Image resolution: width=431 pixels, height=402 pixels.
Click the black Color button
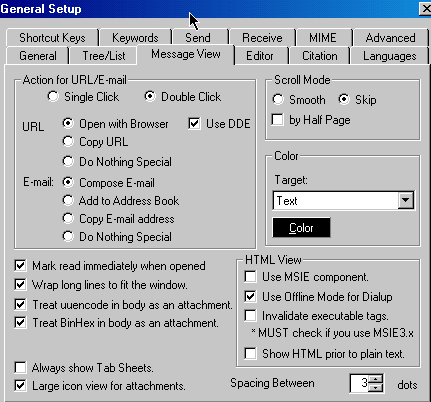(x=301, y=228)
